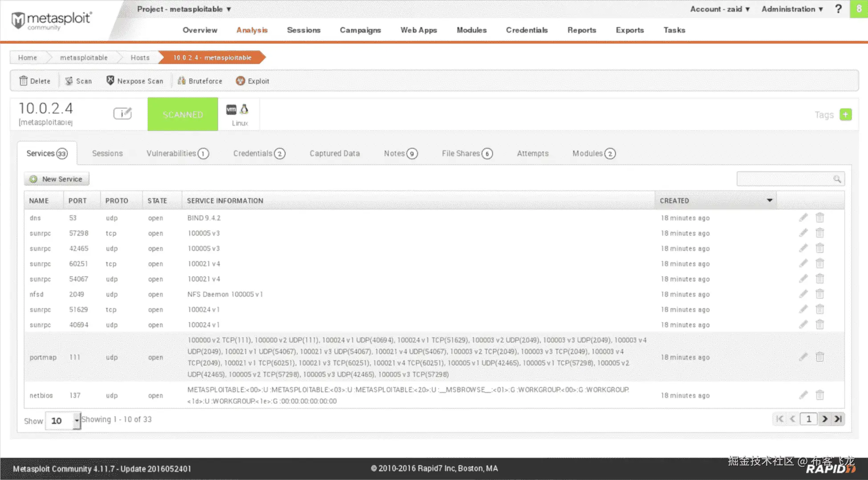The image size is (868, 480).
Task: Open the Reports navigation item
Action: (x=581, y=30)
